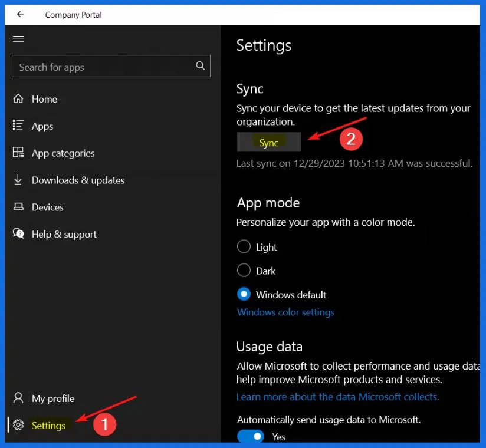
Task: Click the Sync button
Action: click(269, 142)
